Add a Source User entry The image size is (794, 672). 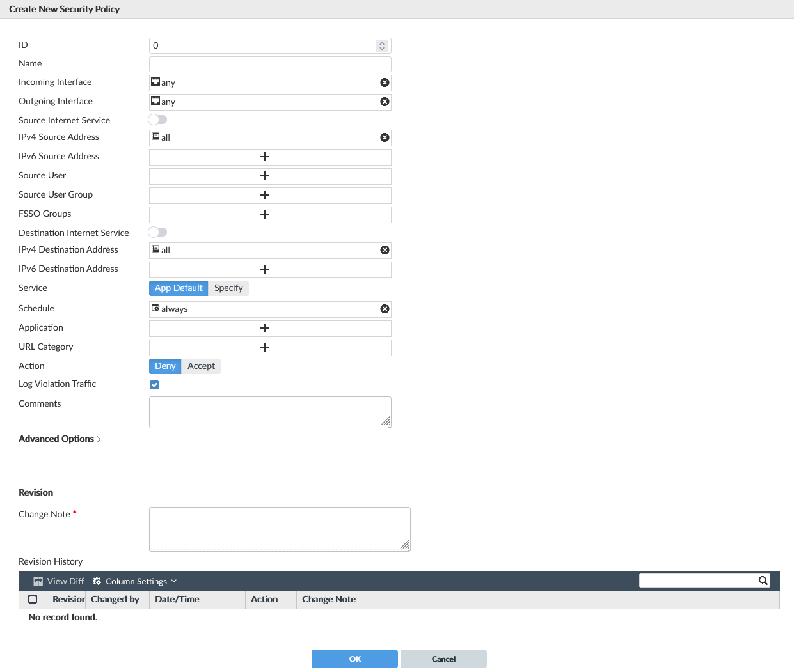(x=265, y=176)
